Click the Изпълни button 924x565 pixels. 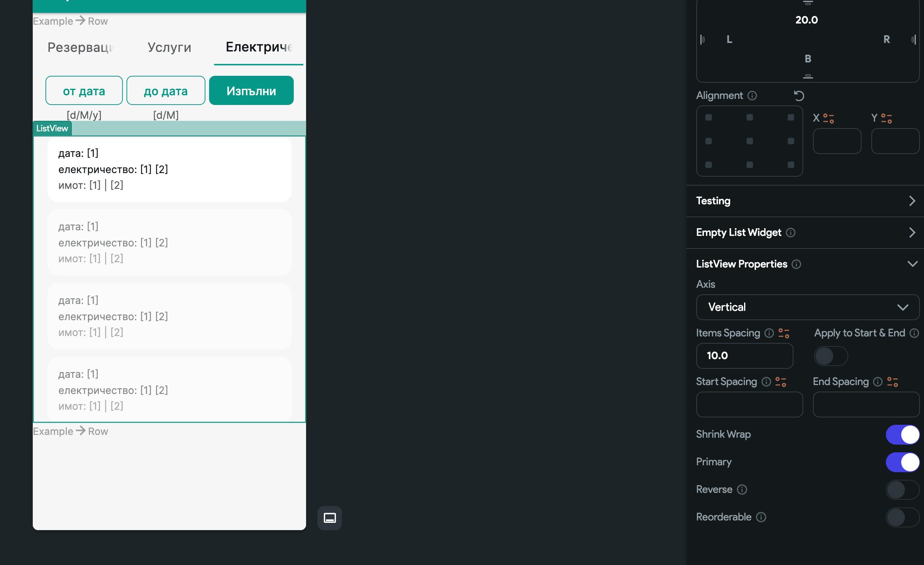tap(251, 91)
